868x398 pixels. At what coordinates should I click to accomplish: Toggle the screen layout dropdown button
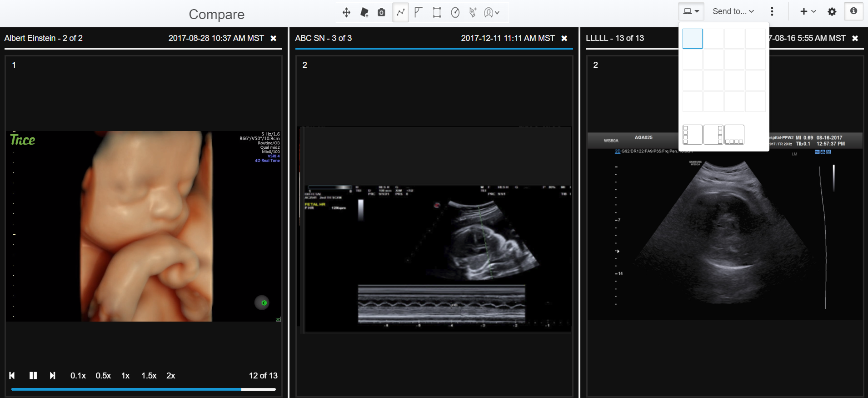691,11
